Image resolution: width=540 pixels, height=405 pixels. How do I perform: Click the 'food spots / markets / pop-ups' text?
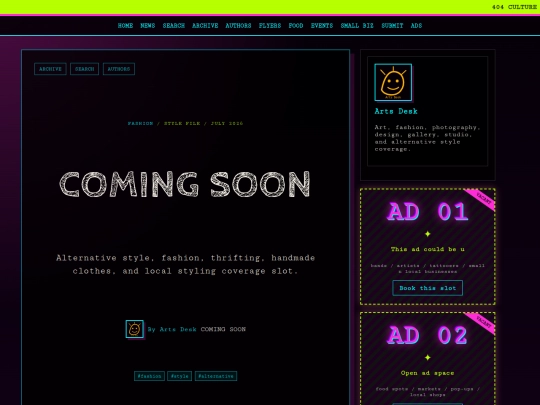click(x=428, y=392)
